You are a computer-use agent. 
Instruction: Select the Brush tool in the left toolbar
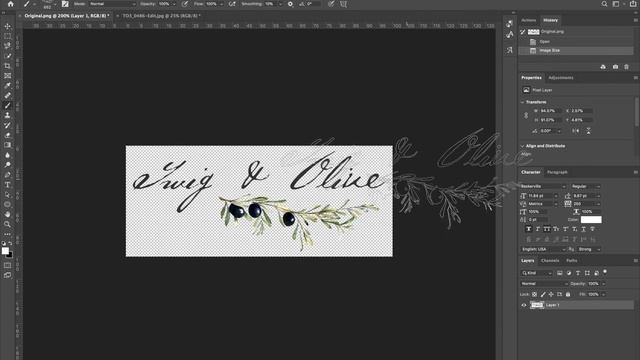(7, 105)
